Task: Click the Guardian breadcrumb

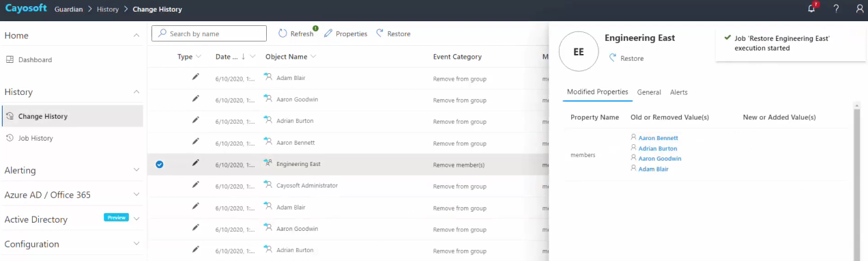Action: pos(68,10)
